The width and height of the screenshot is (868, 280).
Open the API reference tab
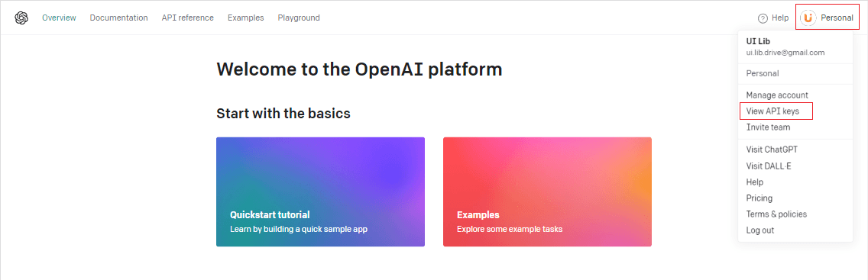click(x=188, y=18)
